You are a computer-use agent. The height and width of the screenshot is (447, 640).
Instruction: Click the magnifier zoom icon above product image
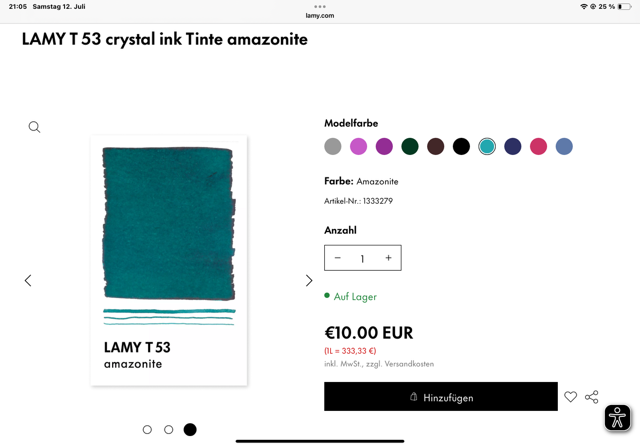(34, 127)
